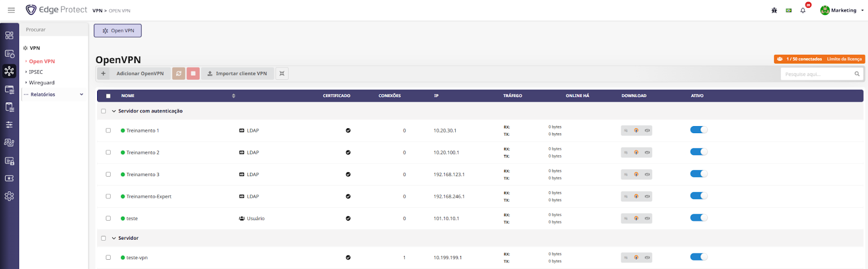This screenshot has width=868, height=269.
Task: Go to Wireguard in the sidebar
Action: (42, 83)
